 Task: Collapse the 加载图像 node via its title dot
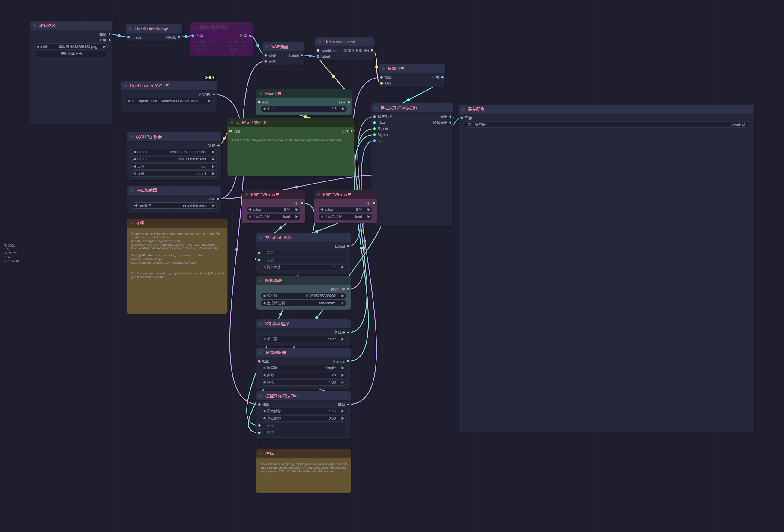pos(34,25)
